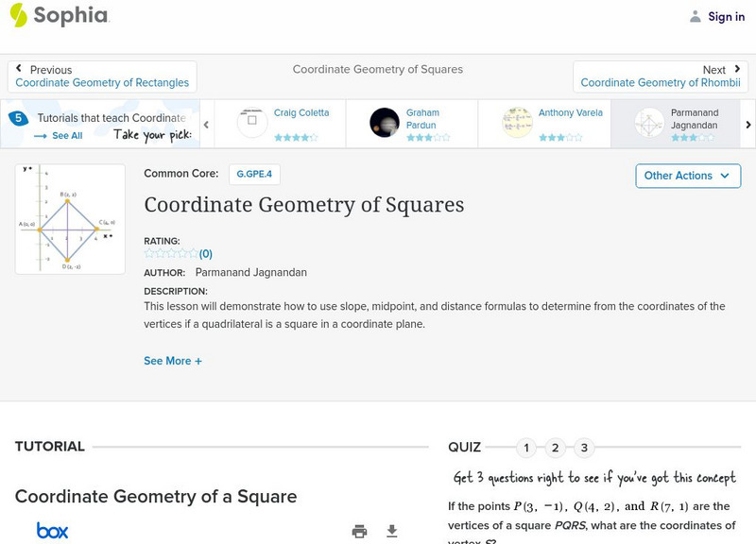Click the Sign in user icon
Screen dimensions: 756x544
(696, 16)
